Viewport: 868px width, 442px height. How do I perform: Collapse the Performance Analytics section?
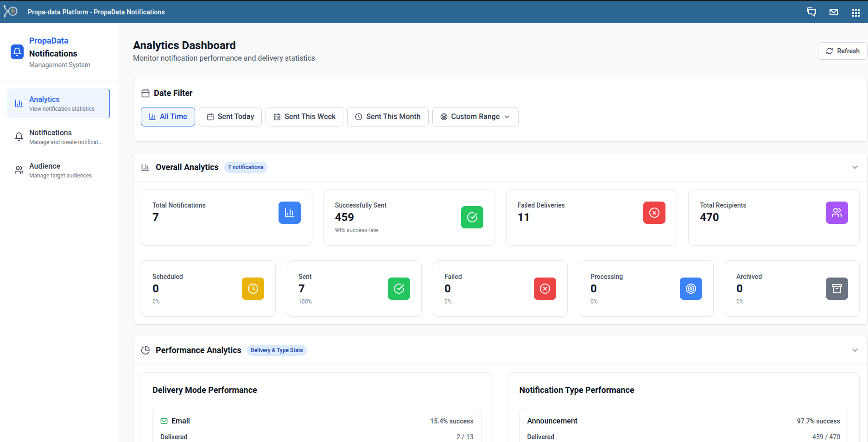(x=855, y=350)
